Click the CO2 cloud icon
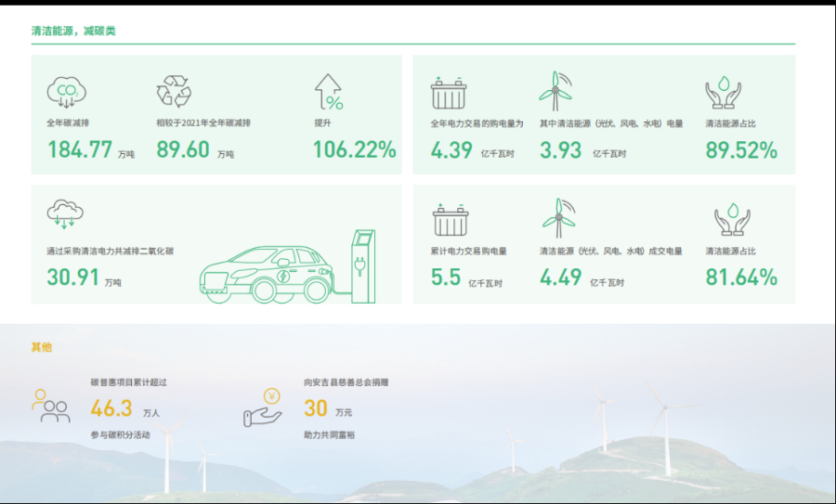836x504 pixels. tap(66, 91)
